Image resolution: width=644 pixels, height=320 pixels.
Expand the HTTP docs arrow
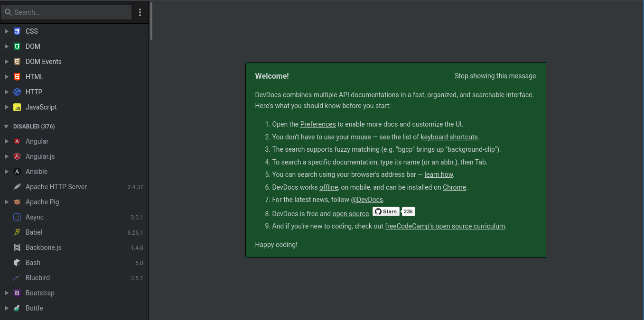tap(6, 92)
